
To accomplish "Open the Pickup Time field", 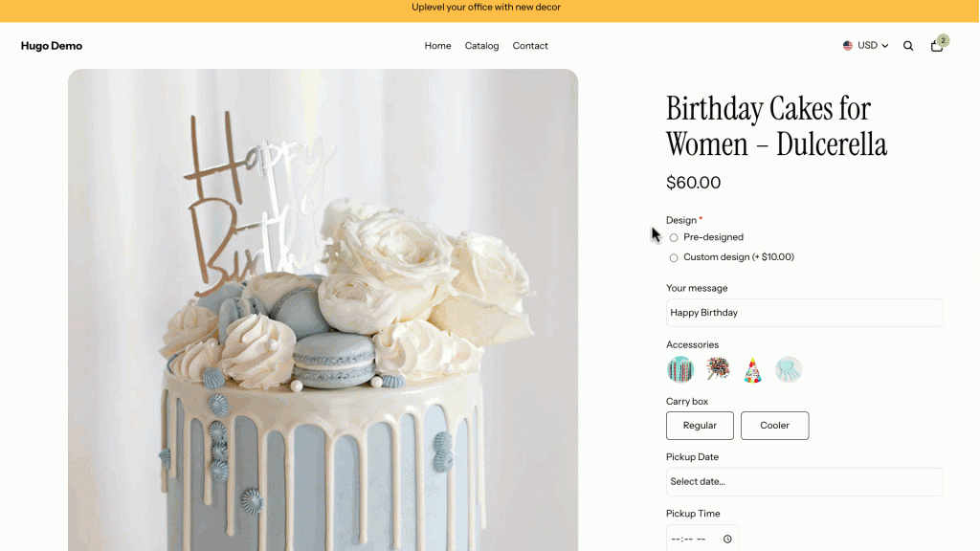I will coord(702,539).
